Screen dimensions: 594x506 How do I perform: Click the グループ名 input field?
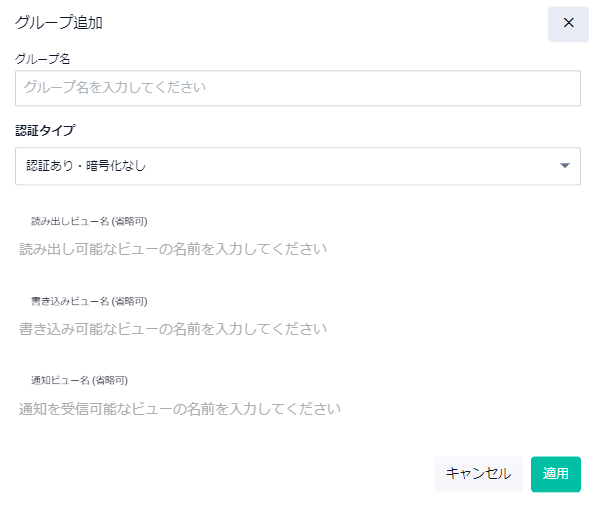coord(298,88)
